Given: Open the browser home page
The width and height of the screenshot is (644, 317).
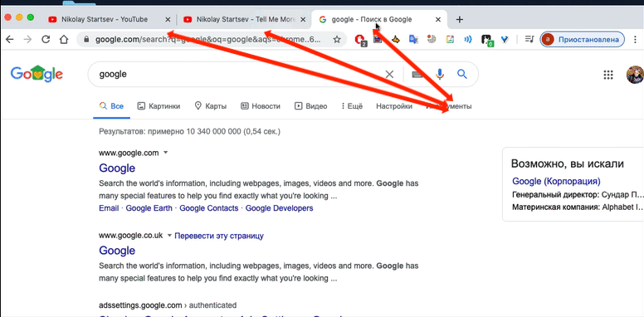Looking at the screenshot, I should (x=63, y=40).
